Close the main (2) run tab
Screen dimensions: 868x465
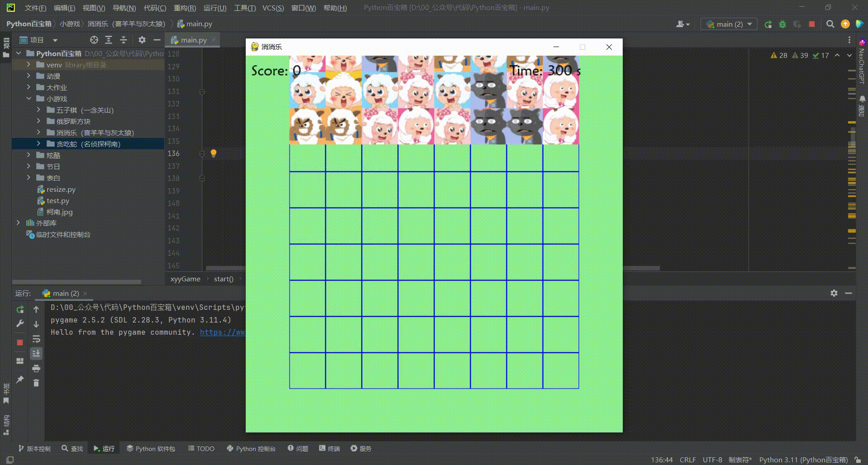coord(85,294)
